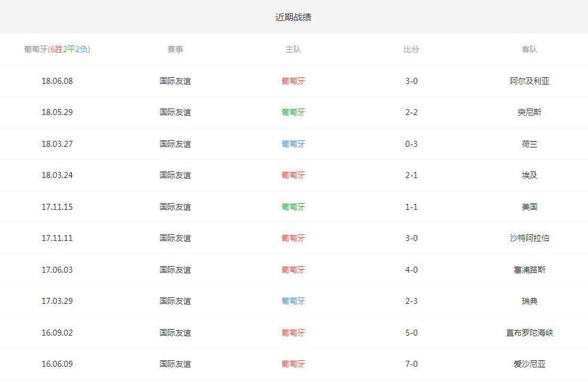This screenshot has height=386, width=588.
Task: Select the date 16.09.02
Action: pyautogui.click(x=57, y=333)
